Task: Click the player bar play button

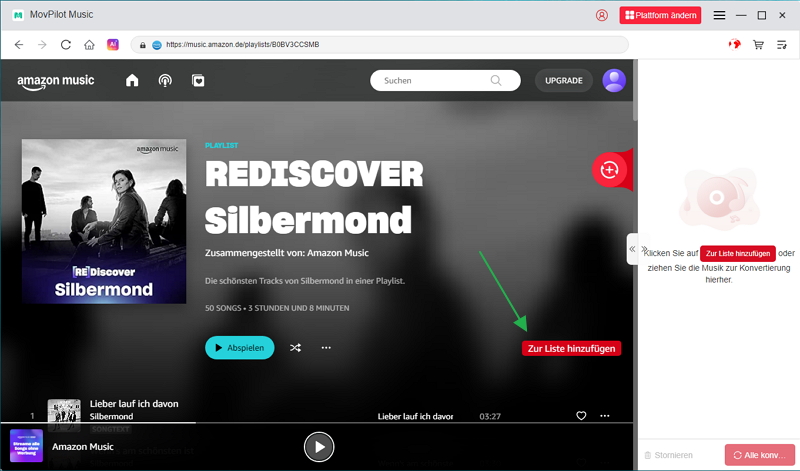Action: (319, 447)
